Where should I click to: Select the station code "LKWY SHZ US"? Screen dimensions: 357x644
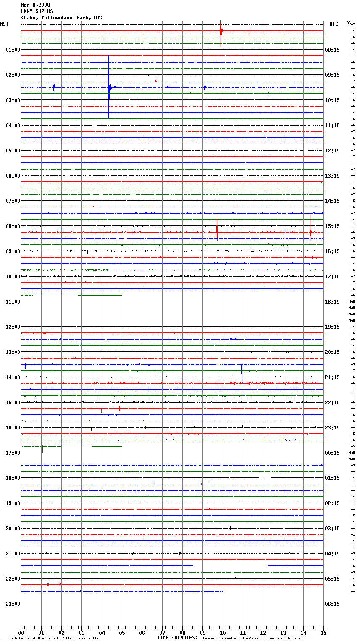coord(37,11)
